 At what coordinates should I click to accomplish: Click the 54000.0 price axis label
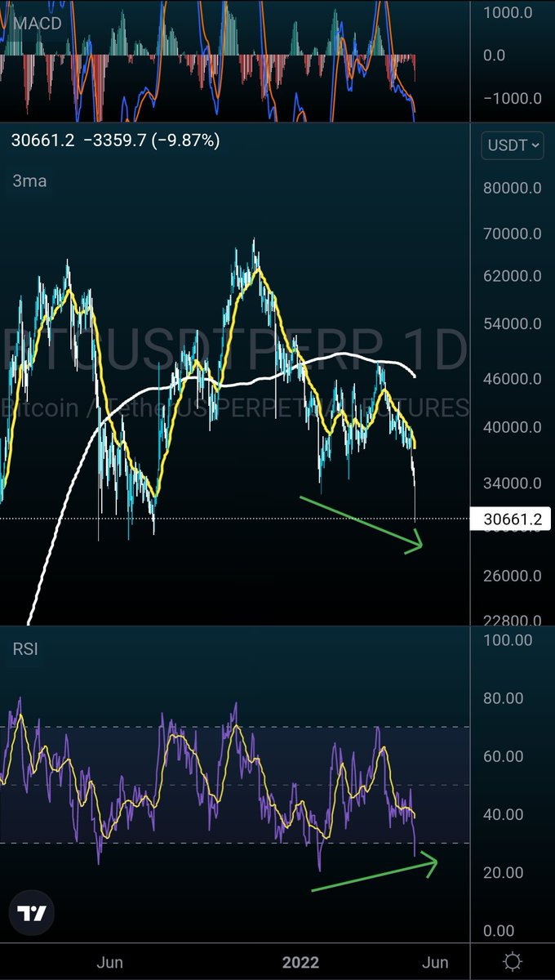tap(512, 325)
